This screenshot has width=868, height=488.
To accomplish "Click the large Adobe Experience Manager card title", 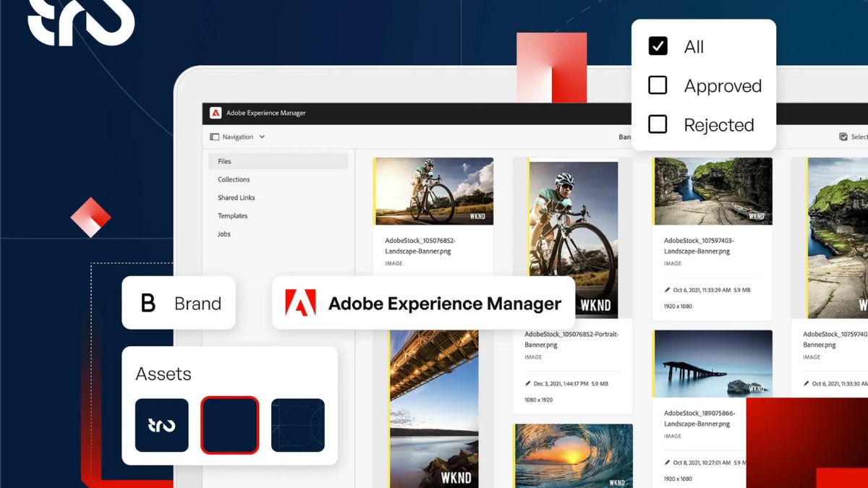I will [x=445, y=304].
